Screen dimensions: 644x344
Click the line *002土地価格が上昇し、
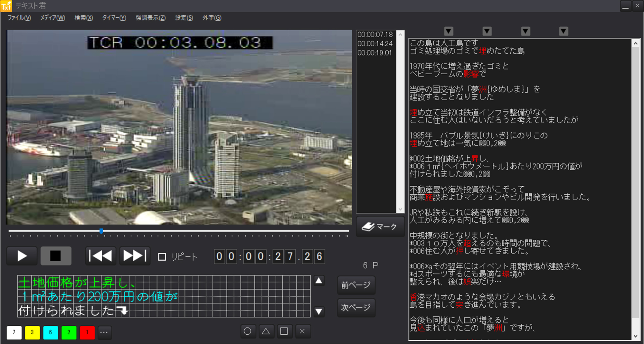point(450,158)
